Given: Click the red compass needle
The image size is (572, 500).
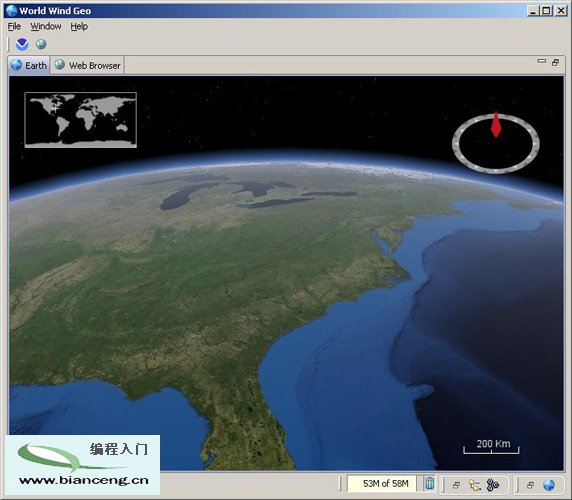Looking at the screenshot, I should point(496,124).
